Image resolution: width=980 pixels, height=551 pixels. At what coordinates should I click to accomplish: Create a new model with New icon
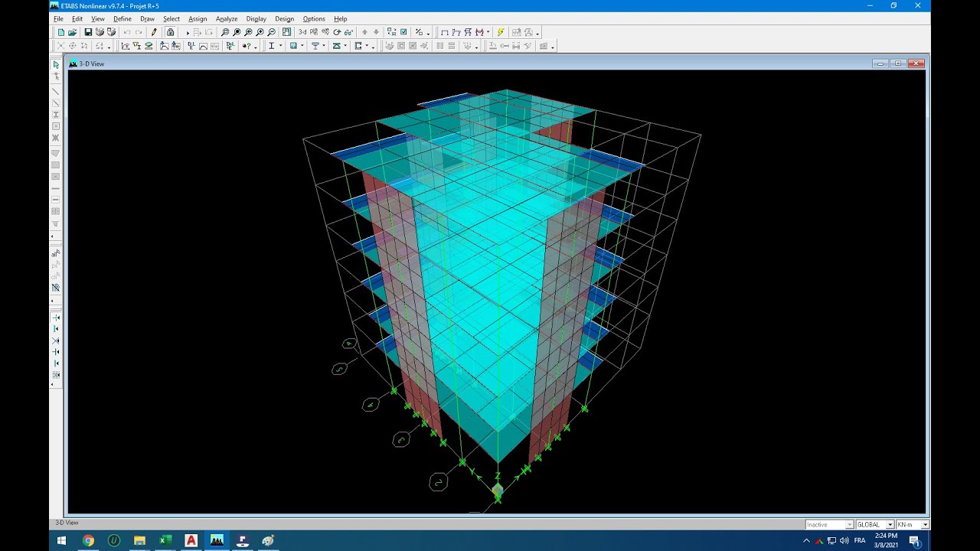(61, 32)
